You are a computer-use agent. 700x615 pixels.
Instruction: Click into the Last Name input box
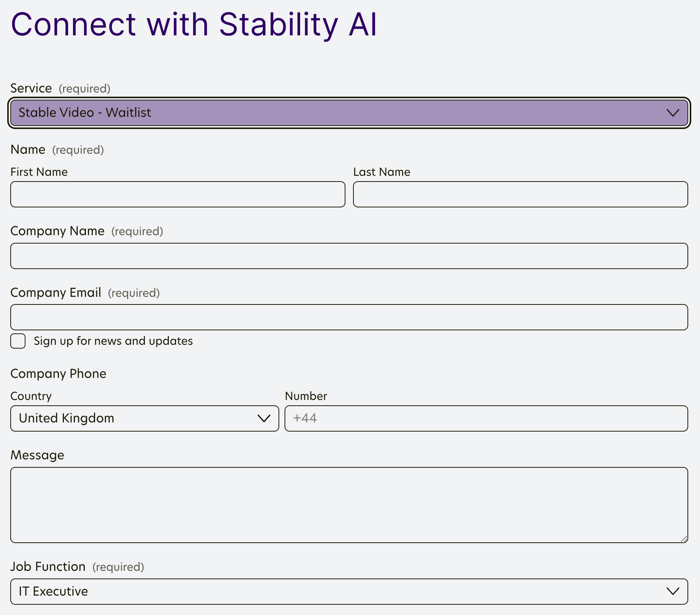(x=520, y=194)
